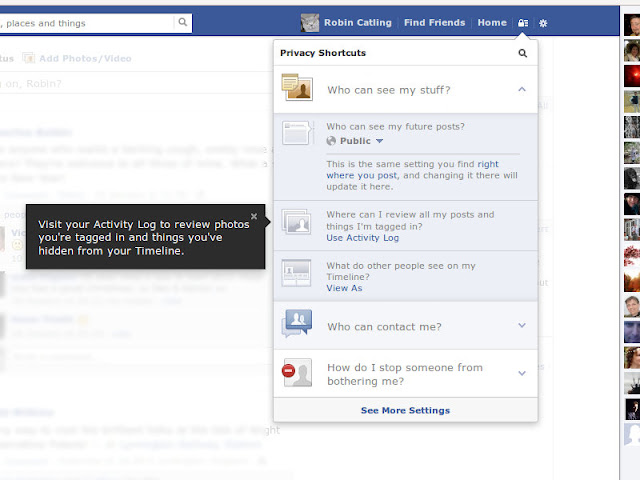The height and width of the screenshot is (480, 640).
Task: Click 'Where can I review all my posts' text
Action: (410, 220)
